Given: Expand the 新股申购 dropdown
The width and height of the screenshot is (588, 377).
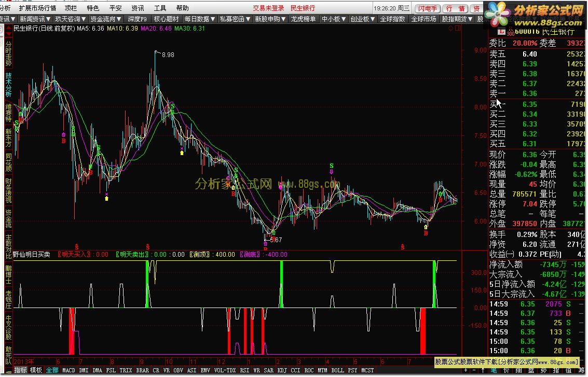Looking at the screenshot, I should coord(270,19).
